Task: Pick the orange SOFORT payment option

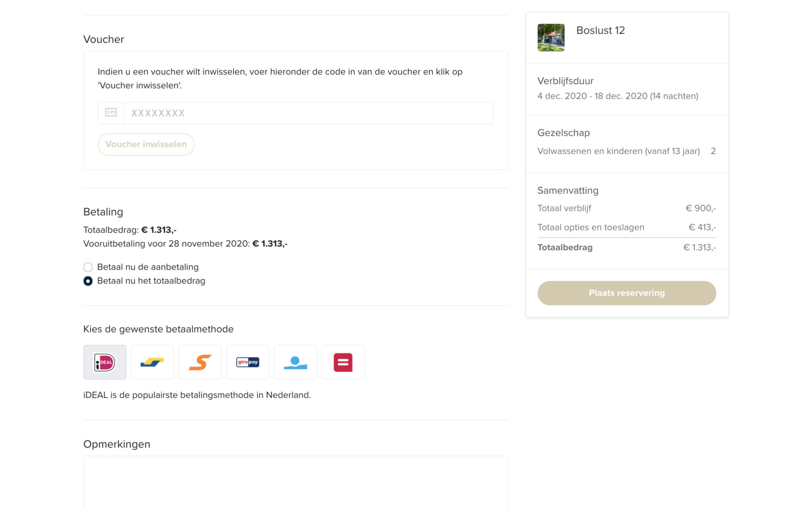Action: tap(200, 362)
